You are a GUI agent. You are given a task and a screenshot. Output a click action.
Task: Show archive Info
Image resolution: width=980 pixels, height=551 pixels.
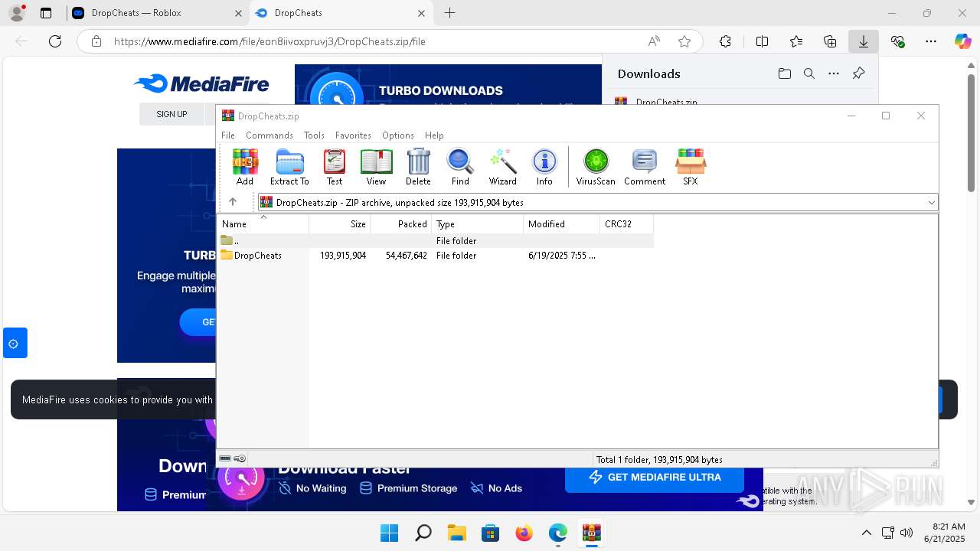pos(544,167)
